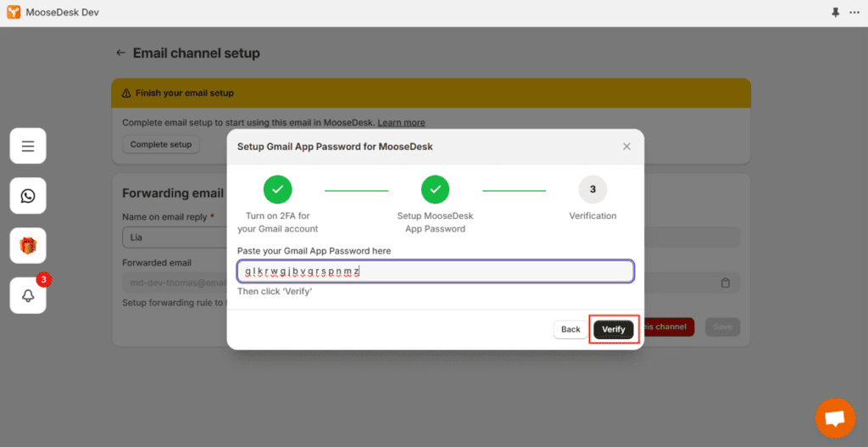The image size is (868, 447).
Task: Click 'Setup Gmail App Password for MooseDesk' title
Action: click(335, 147)
